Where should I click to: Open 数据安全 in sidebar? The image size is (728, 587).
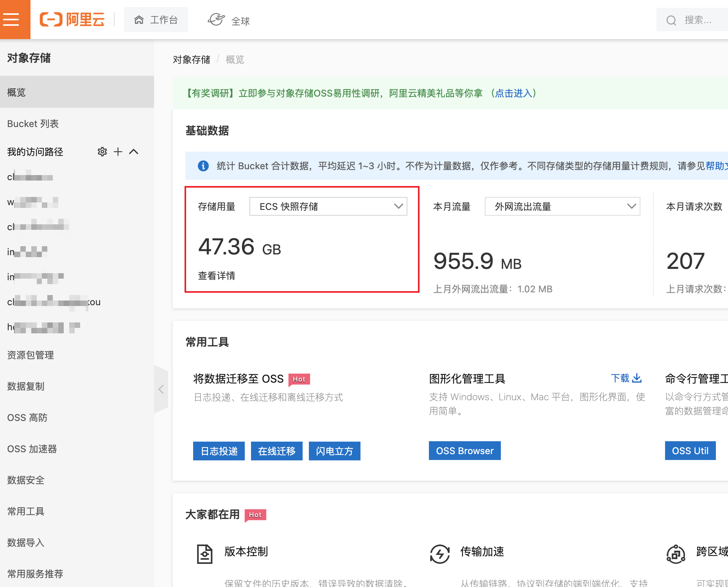(x=26, y=480)
